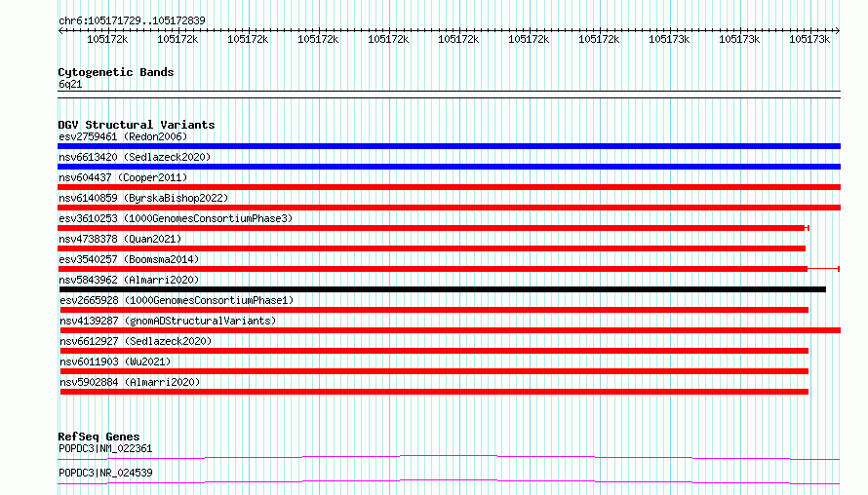Viewport: 868px width, 495px height.
Task: Select the 6q21 cytogenetic band bar
Action: pyautogui.click(x=449, y=95)
